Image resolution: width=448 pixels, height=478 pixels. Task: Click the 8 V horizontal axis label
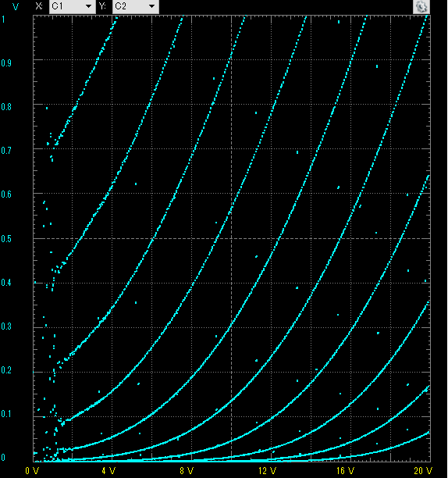point(187,471)
